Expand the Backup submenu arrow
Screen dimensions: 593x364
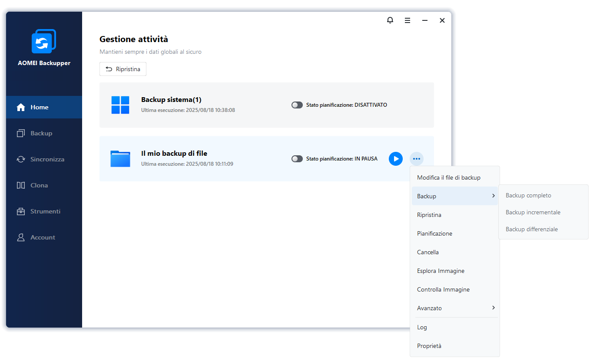coord(494,196)
